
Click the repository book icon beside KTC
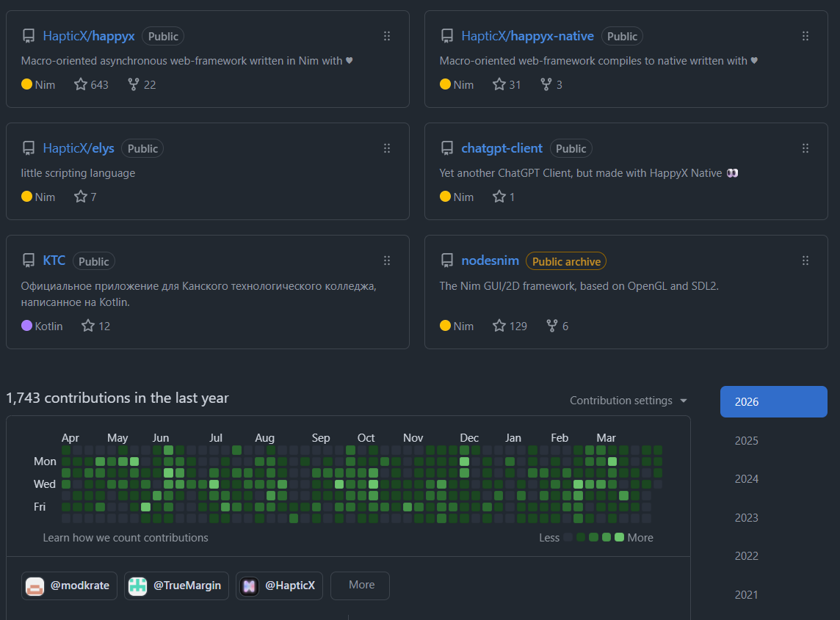tap(28, 260)
